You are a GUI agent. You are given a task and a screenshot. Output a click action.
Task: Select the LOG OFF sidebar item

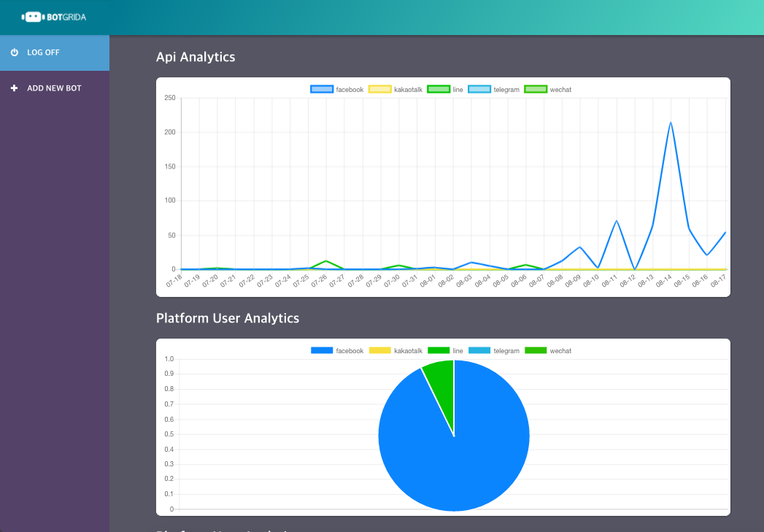[x=55, y=53]
